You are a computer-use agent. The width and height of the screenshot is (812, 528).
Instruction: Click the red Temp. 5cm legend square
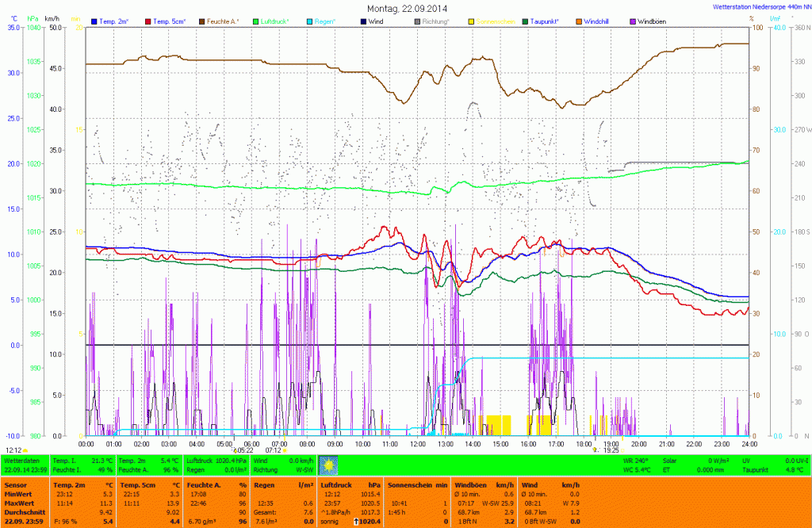(148, 21)
